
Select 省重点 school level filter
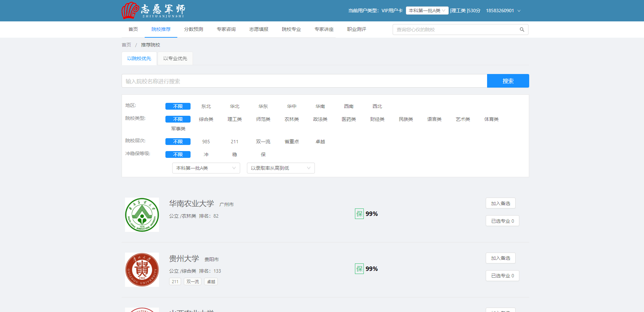(x=292, y=142)
